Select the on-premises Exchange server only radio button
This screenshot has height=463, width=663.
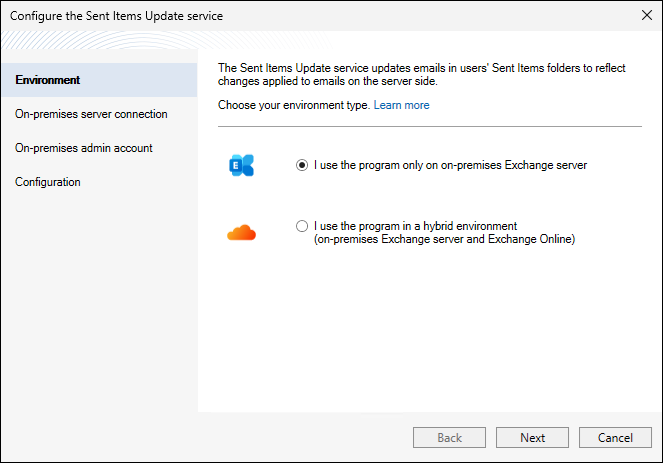click(302, 166)
